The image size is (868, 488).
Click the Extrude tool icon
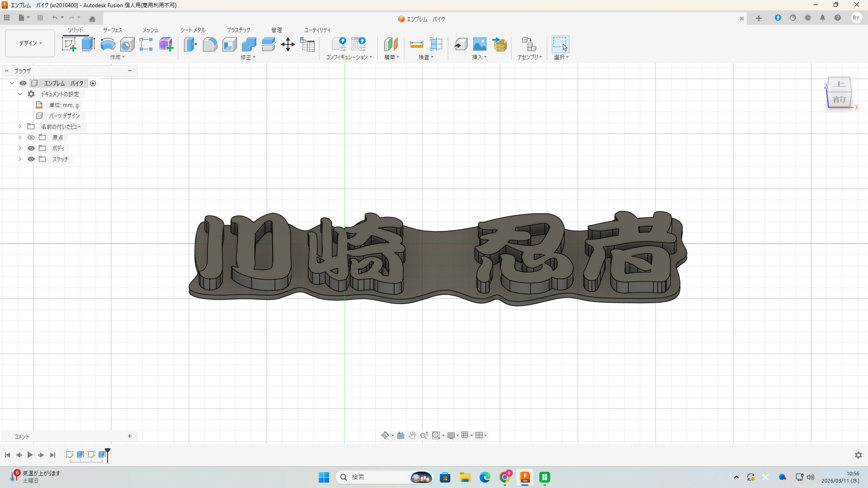tap(88, 44)
